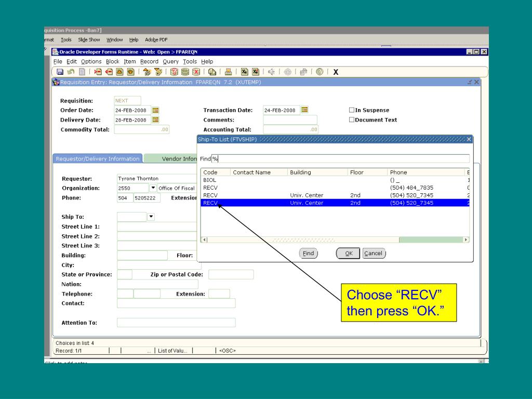The height and width of the screenshot is (399, 532).
Task: Open the Ship To dropdown arrow
Action: (x=151, y=217)
